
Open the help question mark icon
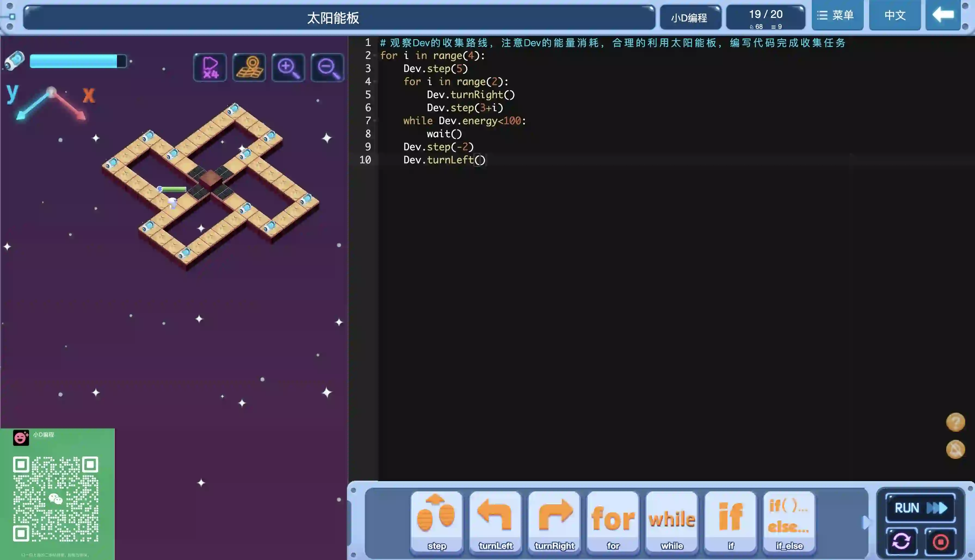pos(955,422)
